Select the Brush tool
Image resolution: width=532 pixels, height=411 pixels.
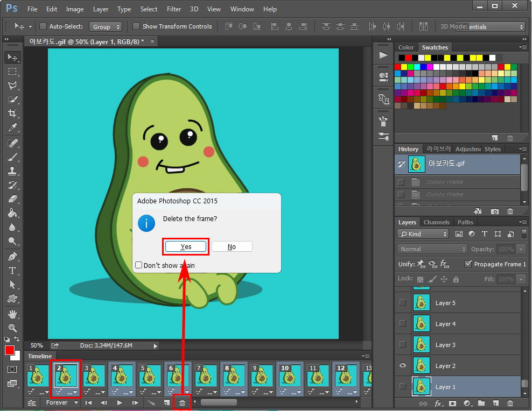pos(12,157)
